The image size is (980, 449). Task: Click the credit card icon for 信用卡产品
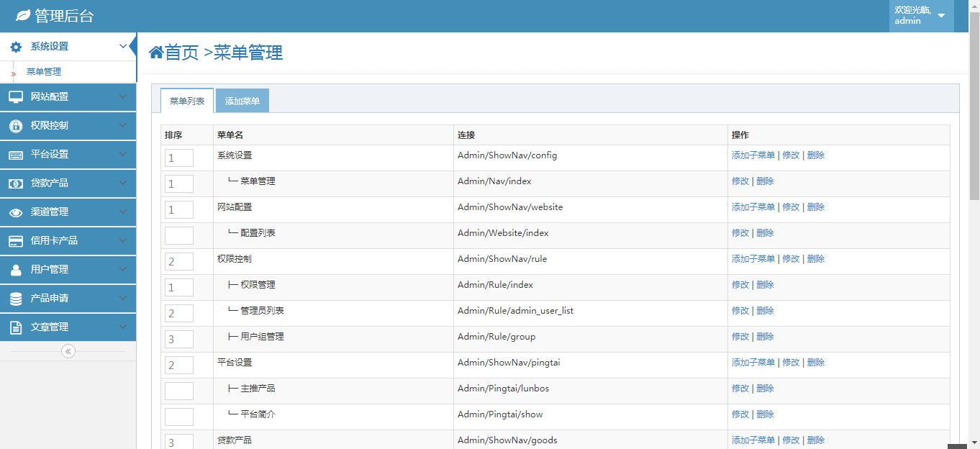pos(16,241)
